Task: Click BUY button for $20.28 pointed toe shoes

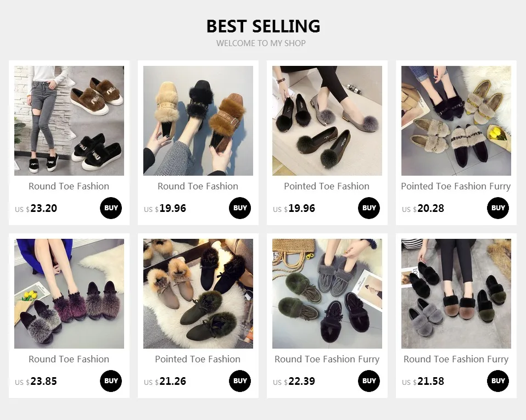Action: click(498, 208)
